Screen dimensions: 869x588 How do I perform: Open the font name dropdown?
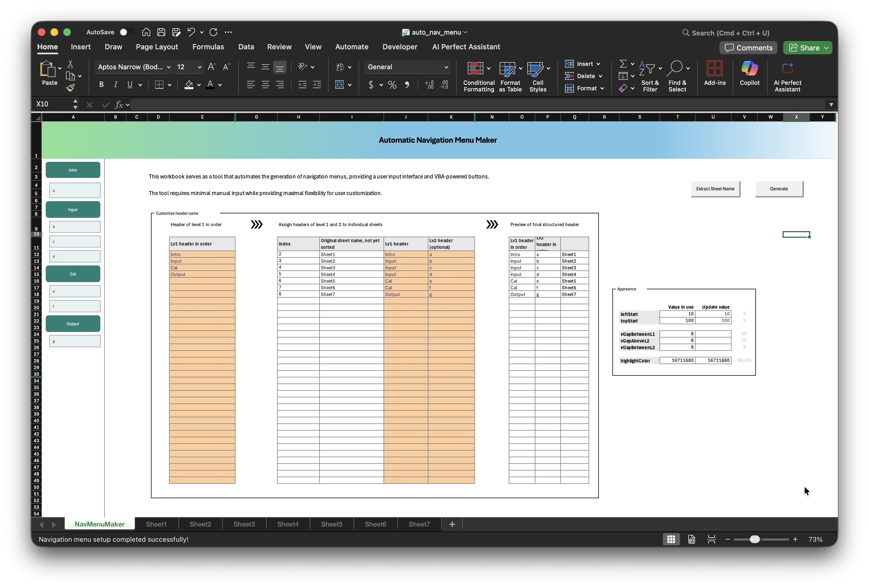[x=169, y=67]
